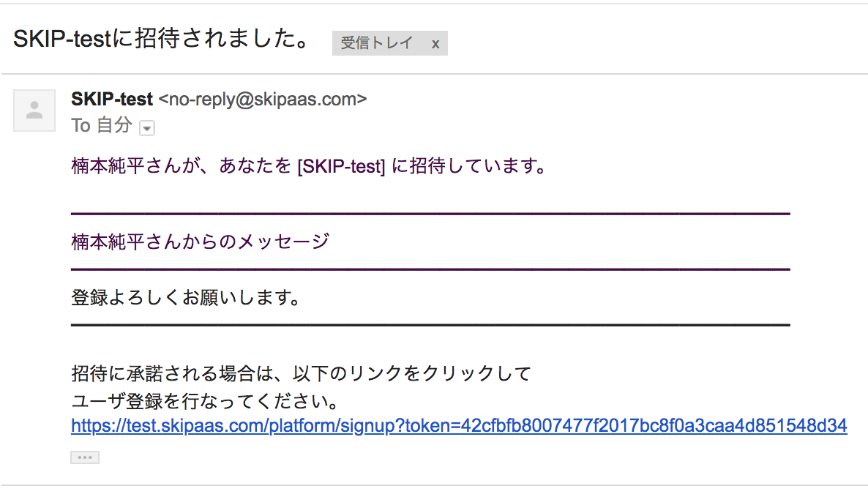Image resolution: width=868 pixels, height=486 pixels.
Task: Open the test.skipaas.com signup link
Action: (x=459, y=426)
